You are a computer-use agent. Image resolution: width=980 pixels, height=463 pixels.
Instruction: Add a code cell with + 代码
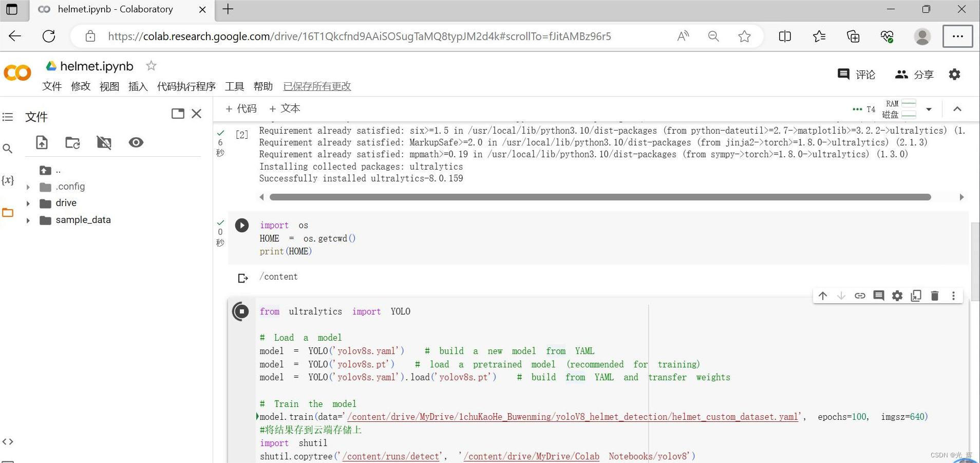[x=241, y=109]
